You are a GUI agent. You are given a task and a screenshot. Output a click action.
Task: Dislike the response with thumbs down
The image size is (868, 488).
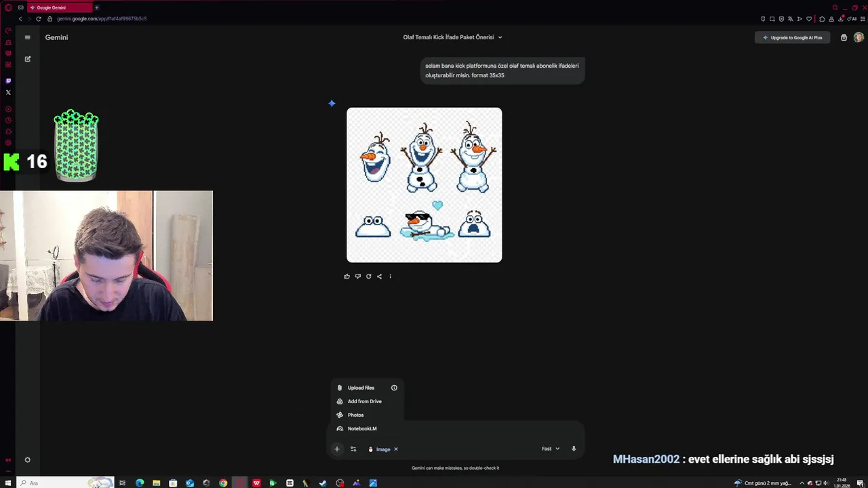click(x=357, y=276)
